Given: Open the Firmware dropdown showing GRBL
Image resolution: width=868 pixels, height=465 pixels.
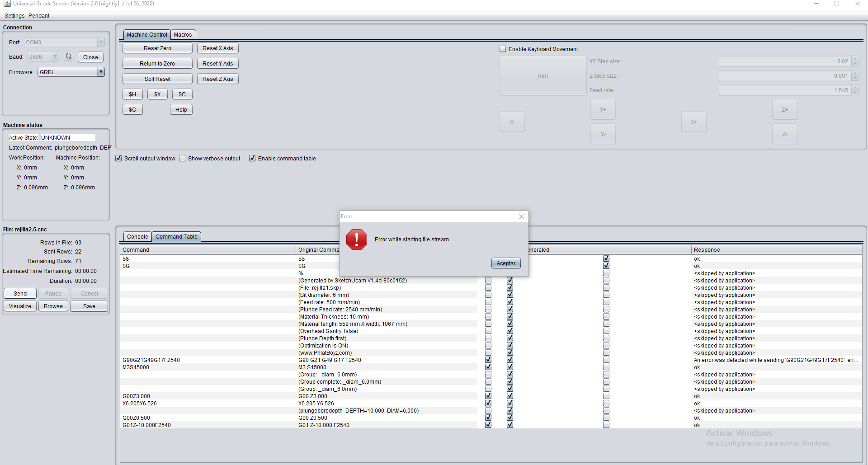Looking at the screenshot, I should pos(101,72).
